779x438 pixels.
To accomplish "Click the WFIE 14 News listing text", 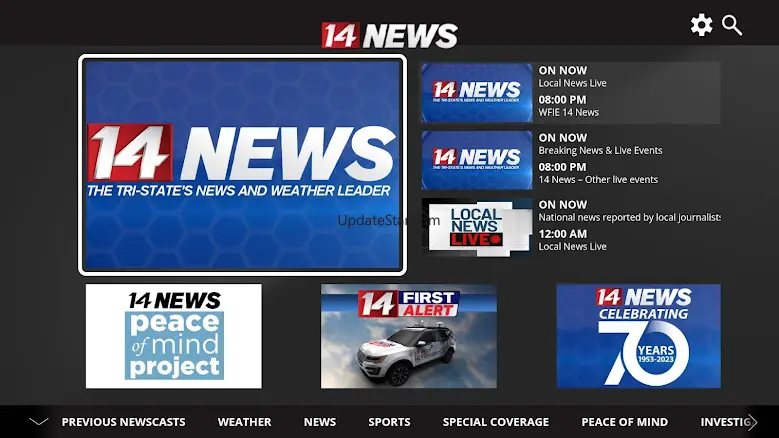I will click(x=568, y=113).
